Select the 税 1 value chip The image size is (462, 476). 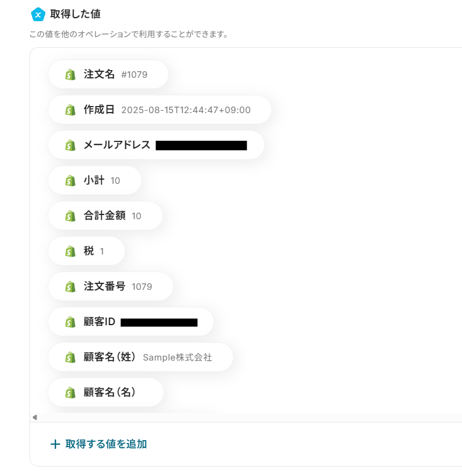click(x=87, y=252)
